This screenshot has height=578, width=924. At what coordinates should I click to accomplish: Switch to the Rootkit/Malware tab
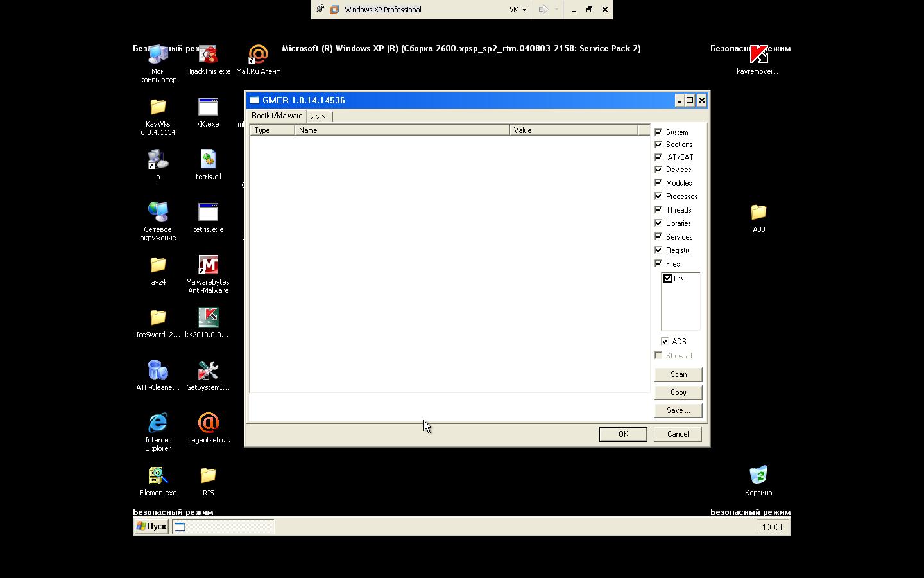[277, 116]
